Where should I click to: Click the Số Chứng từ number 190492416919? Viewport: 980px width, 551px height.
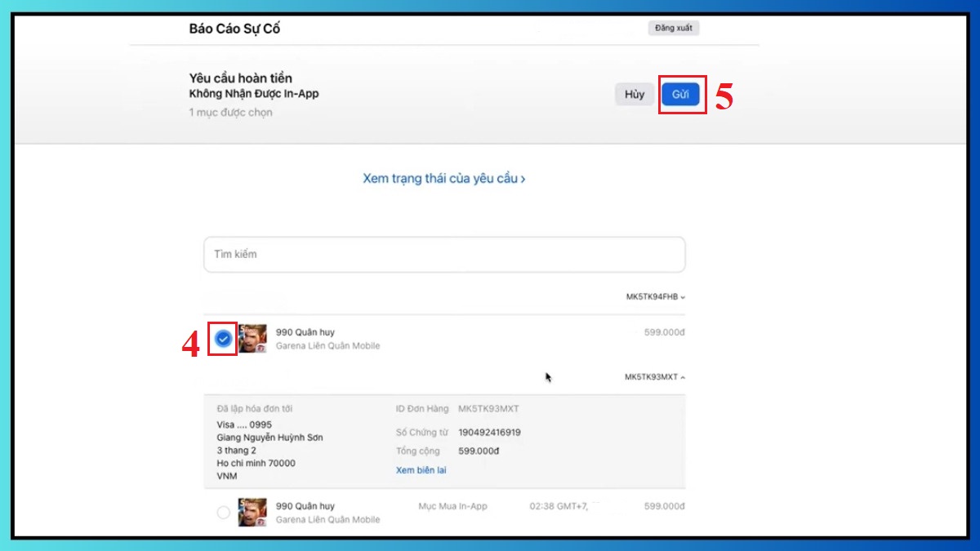[x=492, y=432]
